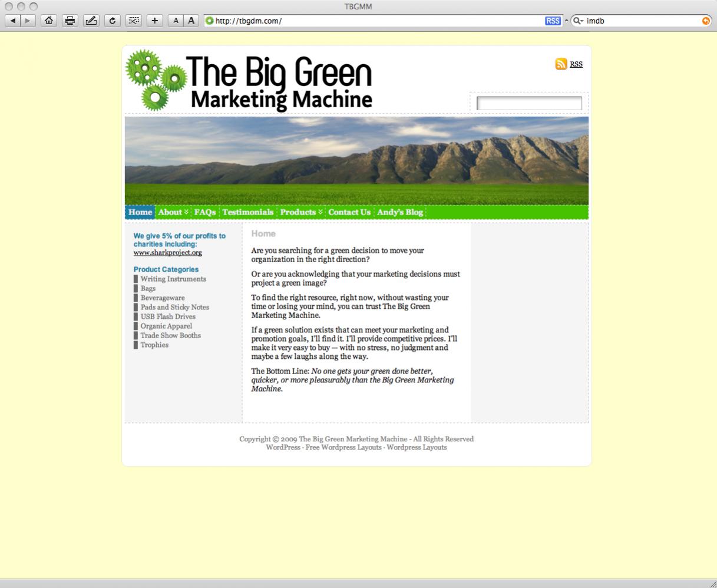Open www.sharkproject.org link
The width and height of the screenshot is (717, 588).
tap(168, 253)
